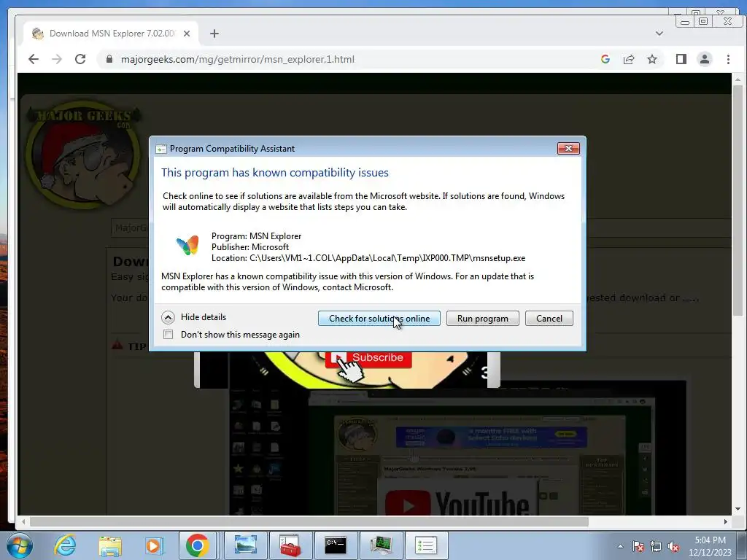The height and width of the screenshot is (560, 747).
Task: Check Don't show this message again
Action: pos(169,334)
